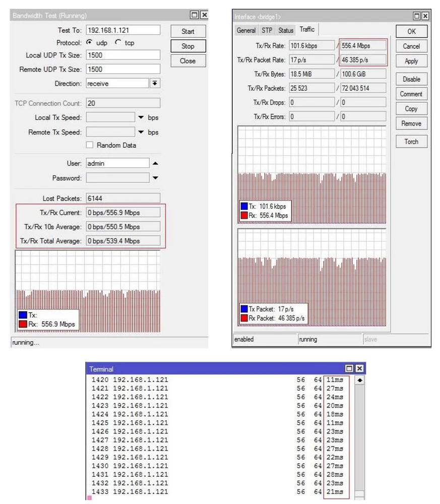Click the Test To address field
This screenshot has width=440, height=504.
pos(122,30)
